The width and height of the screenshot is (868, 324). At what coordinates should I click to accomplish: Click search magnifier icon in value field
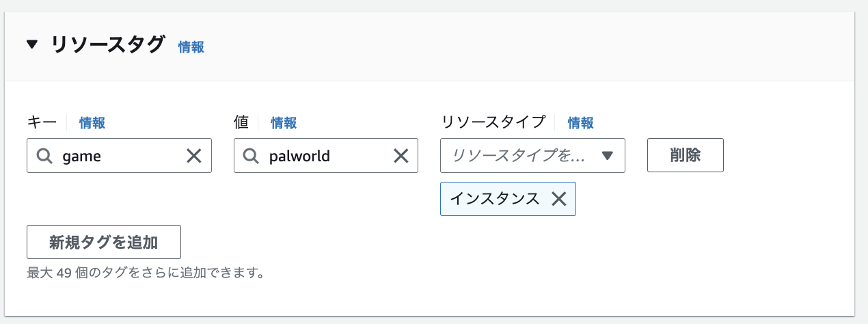(x=252, y=156)
